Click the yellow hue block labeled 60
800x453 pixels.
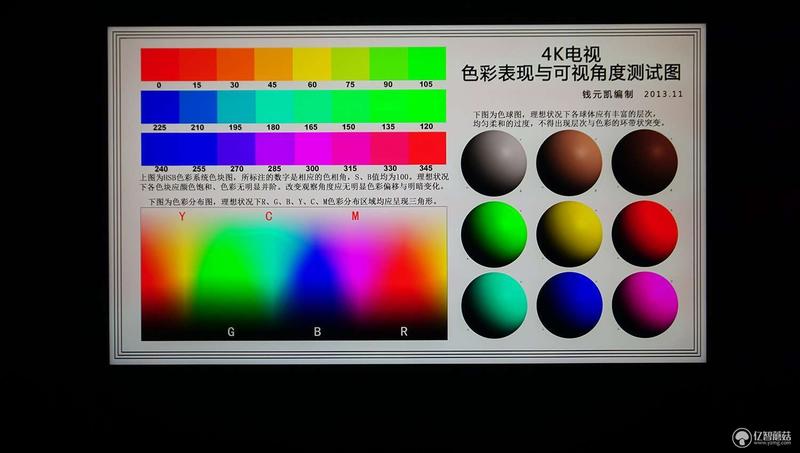312,64
